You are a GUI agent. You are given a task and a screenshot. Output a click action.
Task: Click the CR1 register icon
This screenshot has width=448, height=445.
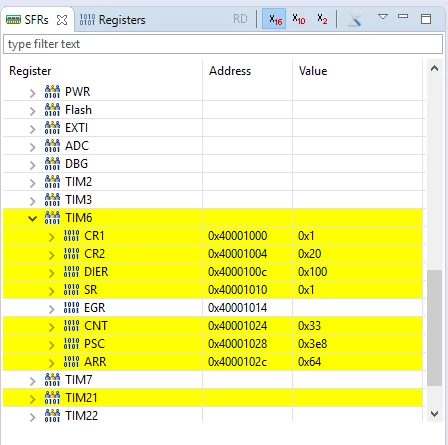click(x=71, y=235)
